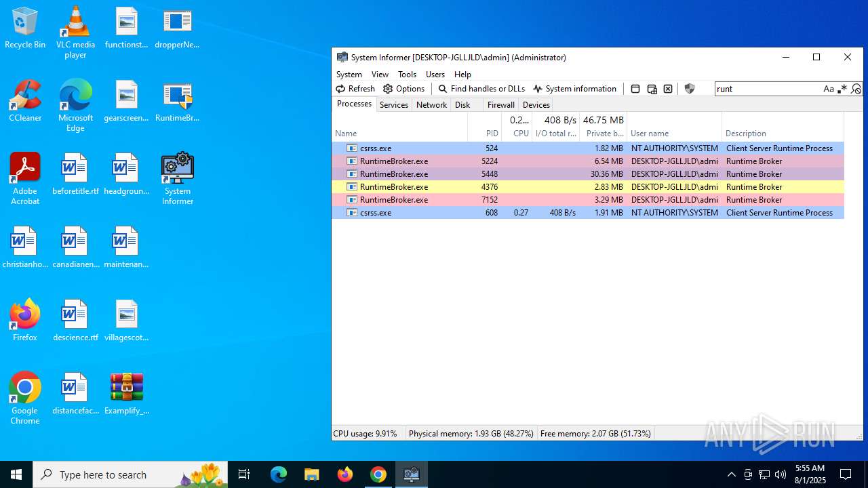
Task: Click the taskbar search box
Action: pyautogui.click(x=130, y=474)
